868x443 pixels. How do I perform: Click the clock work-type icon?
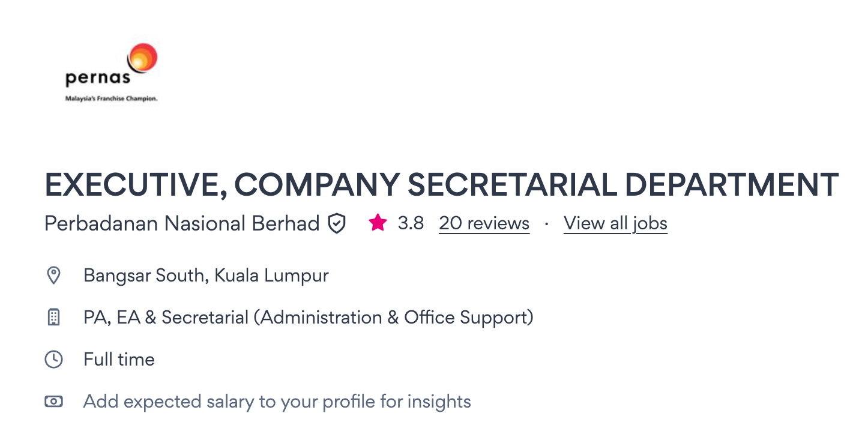point(54,360)
